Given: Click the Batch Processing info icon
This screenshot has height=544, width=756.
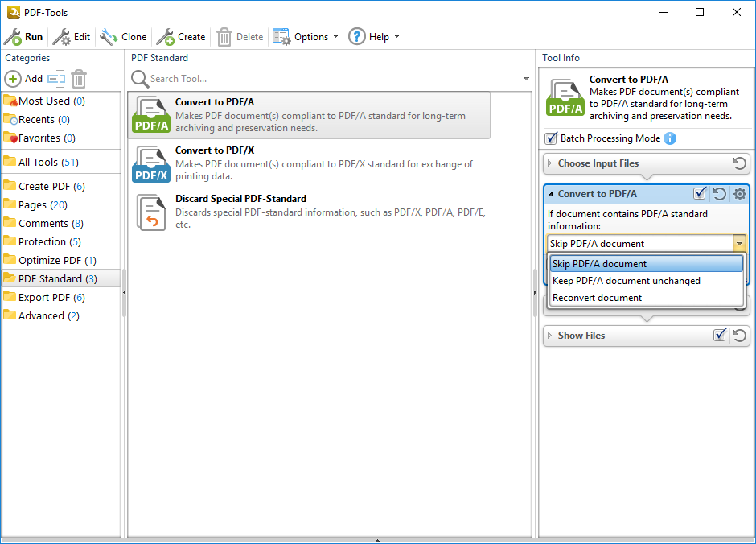Looking at the screenshot, I should [670, 138].
